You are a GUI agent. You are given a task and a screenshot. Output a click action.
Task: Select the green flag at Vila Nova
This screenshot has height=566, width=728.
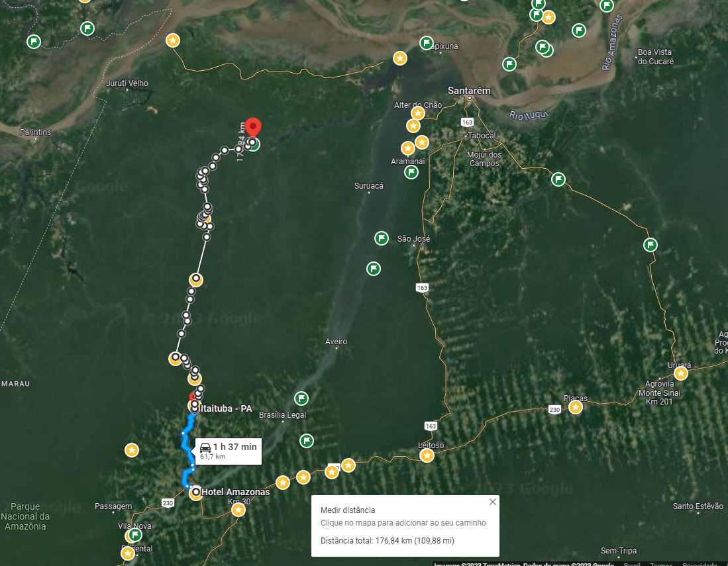[135, 535]
